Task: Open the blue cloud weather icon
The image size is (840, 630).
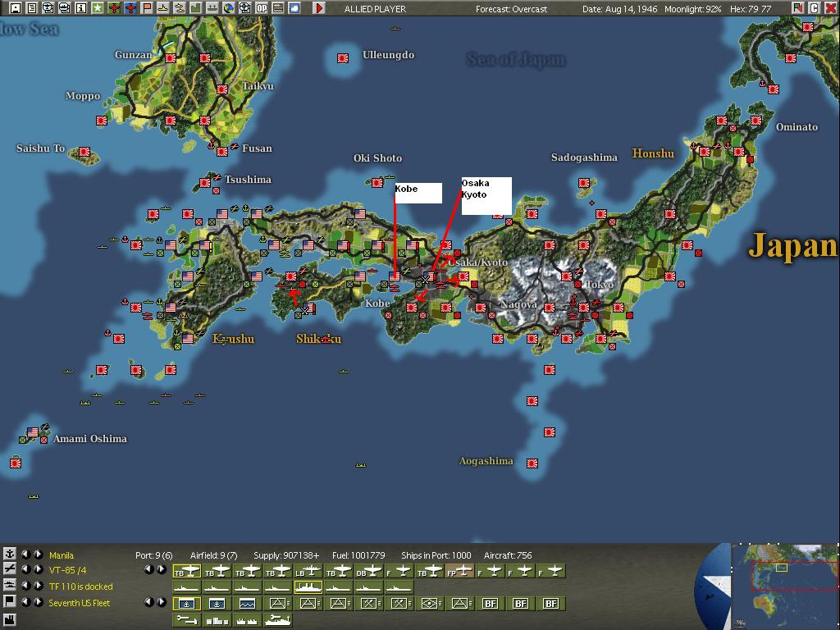Action: tap(294, 8)
